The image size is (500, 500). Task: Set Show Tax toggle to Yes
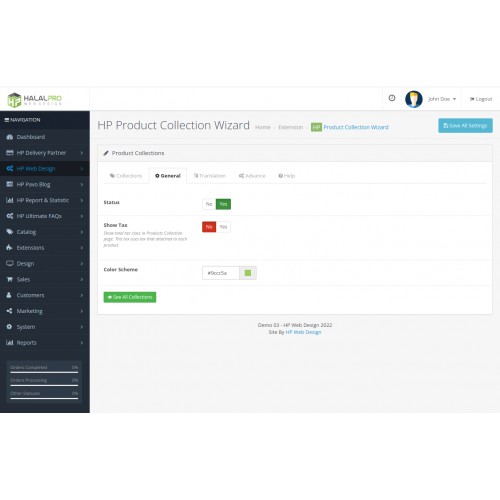coord(223,227)
